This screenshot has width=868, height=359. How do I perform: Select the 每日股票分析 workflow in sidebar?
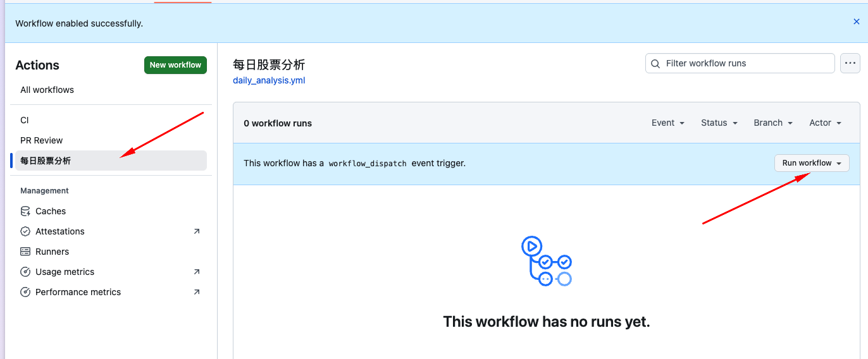pos(111,161)
